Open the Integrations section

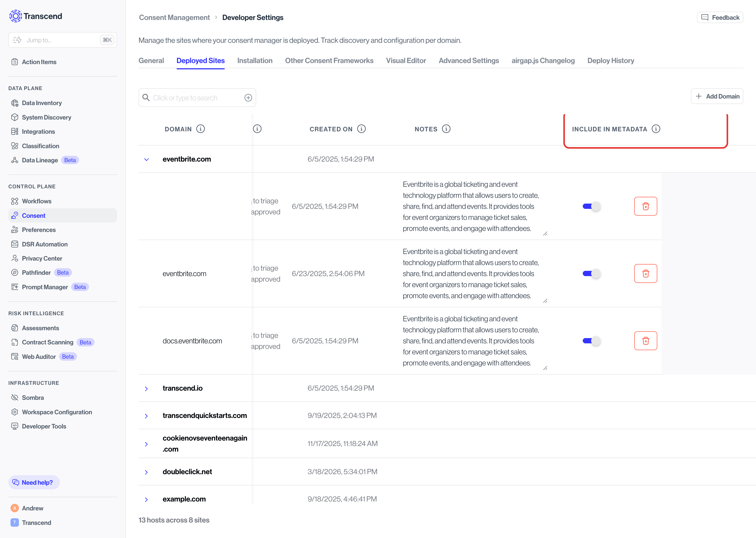(x=38, y=132)
